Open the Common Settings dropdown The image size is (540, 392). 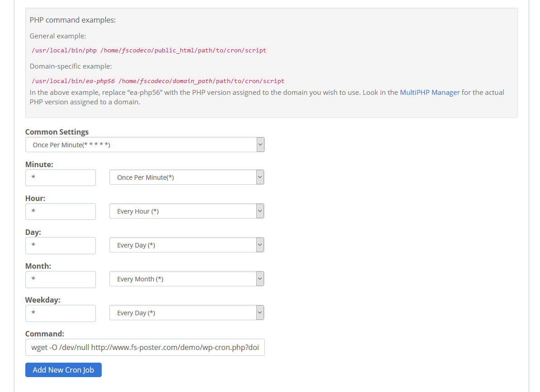pyautogui.click(x=145, y=145)
